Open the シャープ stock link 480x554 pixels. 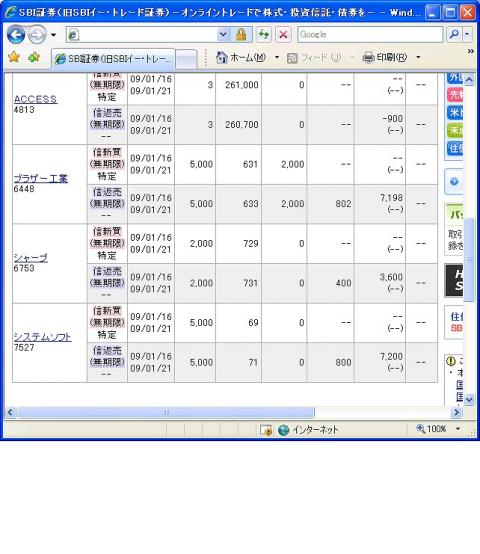(x=30, y=258)
